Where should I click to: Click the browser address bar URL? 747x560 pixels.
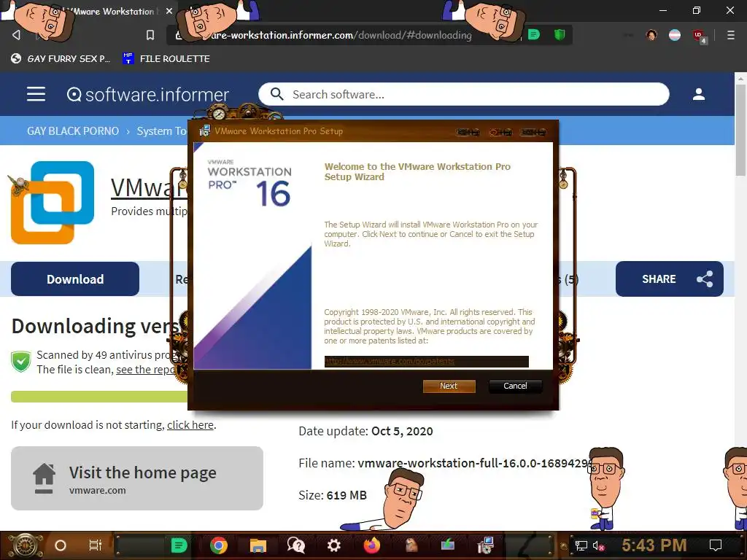coord(341,35)
